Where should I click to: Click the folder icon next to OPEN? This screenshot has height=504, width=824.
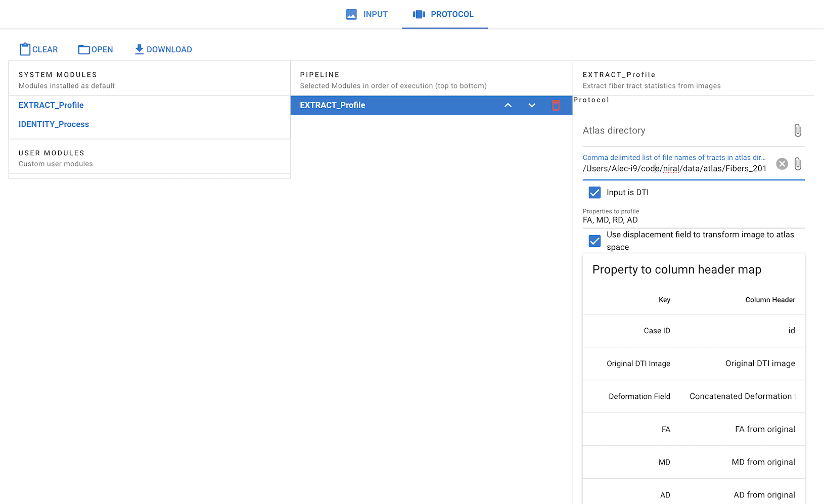point(84,50)
